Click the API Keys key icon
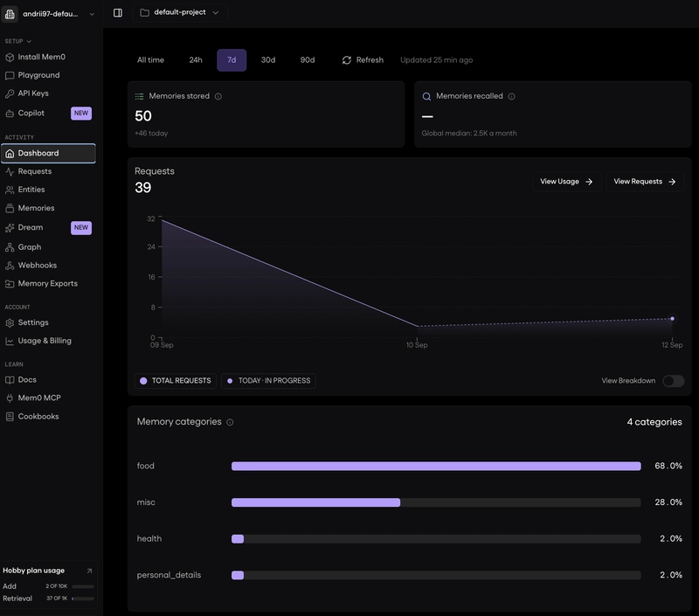Screen dimensions: 699x616 click(x=10, y=93)
